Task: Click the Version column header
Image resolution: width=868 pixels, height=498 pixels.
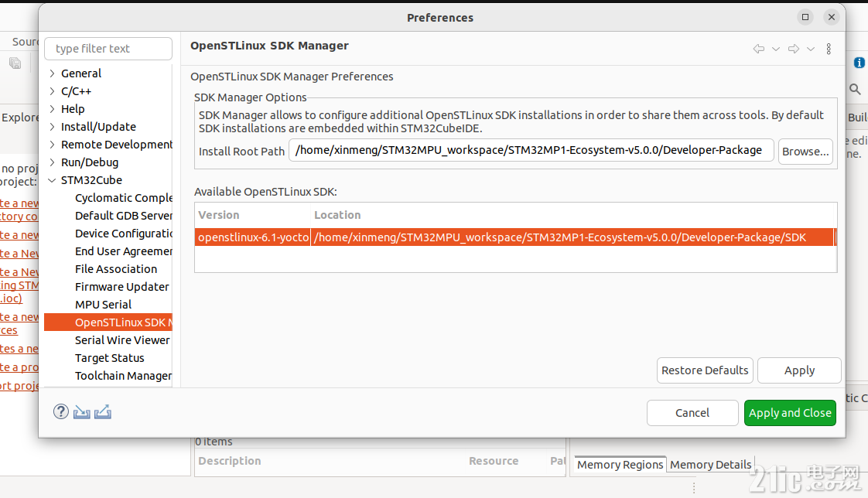Action: [252, 215]
